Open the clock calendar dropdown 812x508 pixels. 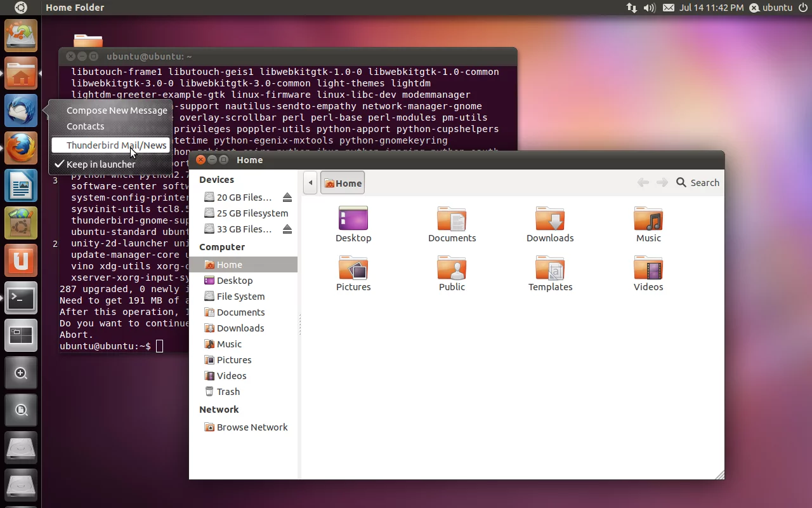pos(712,8)
